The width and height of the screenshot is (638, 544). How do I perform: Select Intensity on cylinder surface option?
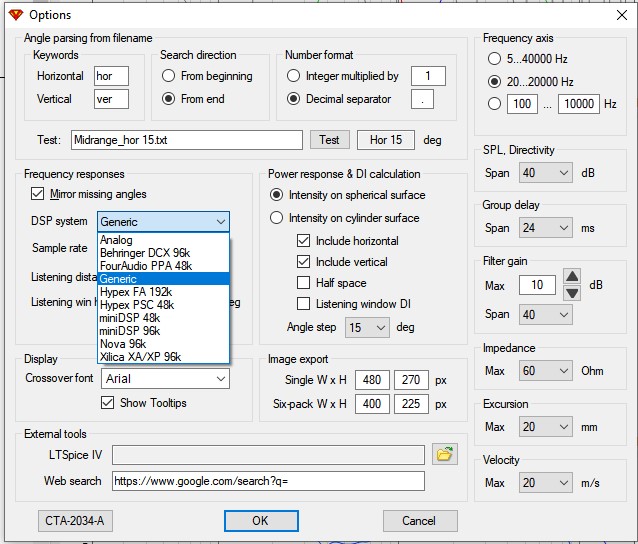coord(277,218)
